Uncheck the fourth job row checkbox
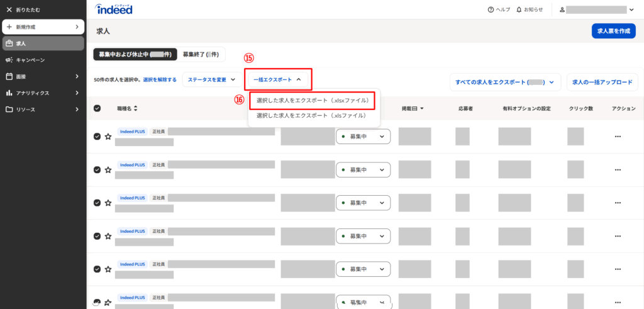This screenshot has height=309, width=644. coord(97,236)
